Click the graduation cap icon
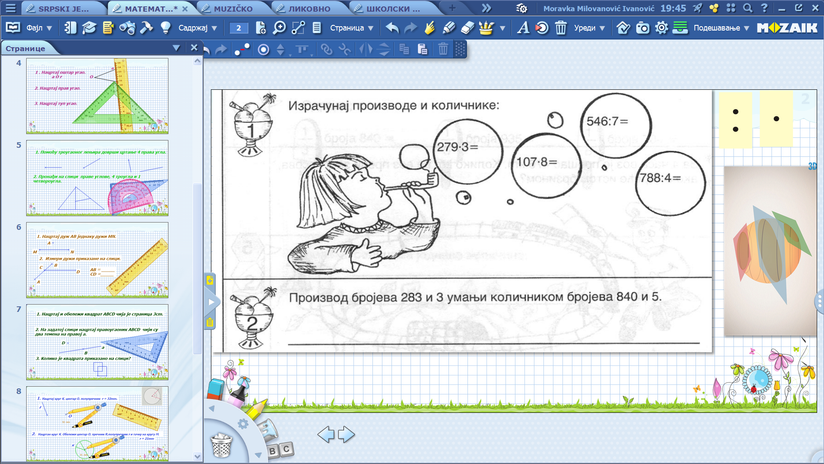The height and width of the screenshot is (464, 824). click(x=89, y=28)
